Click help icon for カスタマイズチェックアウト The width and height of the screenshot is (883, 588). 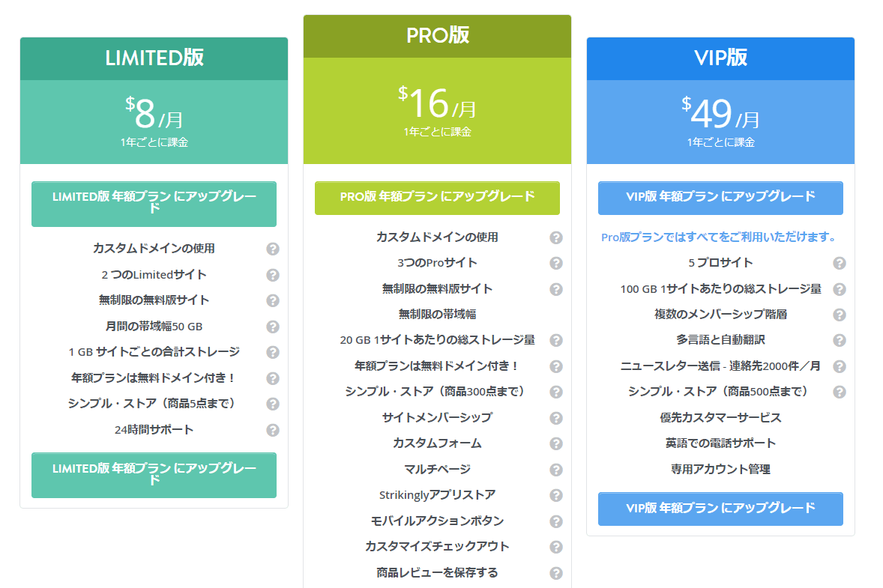556,547
